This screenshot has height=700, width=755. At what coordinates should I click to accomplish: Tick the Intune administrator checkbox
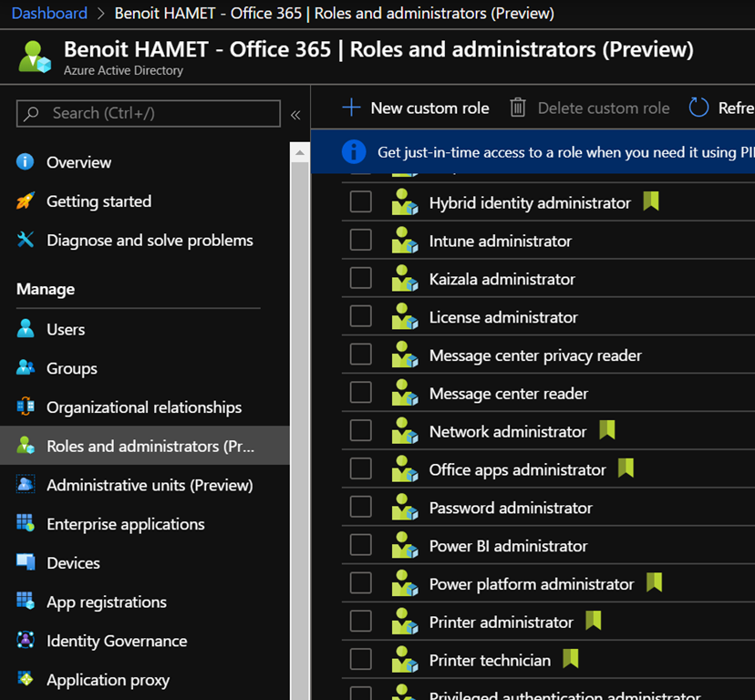(x=361, y=241)
